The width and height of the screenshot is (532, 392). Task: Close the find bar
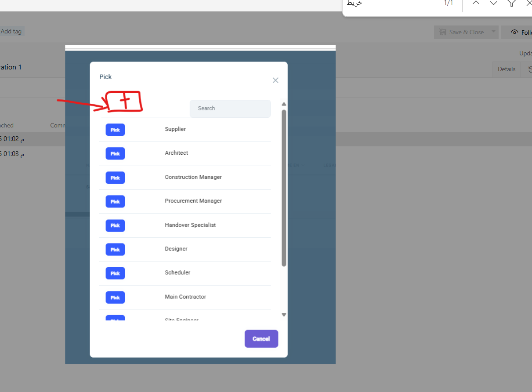528,3
